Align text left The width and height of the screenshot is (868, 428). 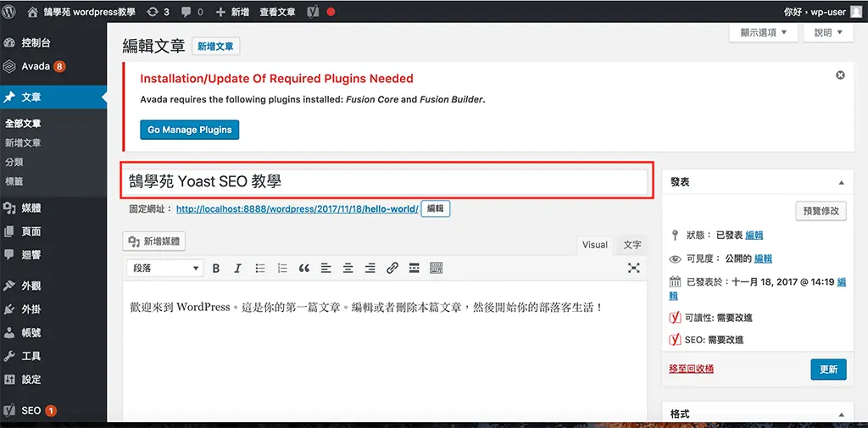pyautogui.click(x=326, y=269)
